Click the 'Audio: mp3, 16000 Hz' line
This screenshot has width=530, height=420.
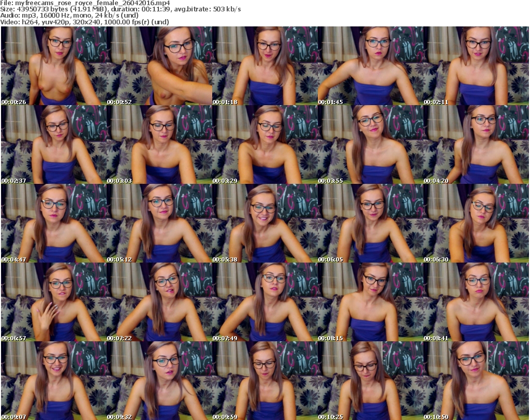(69, 16)
